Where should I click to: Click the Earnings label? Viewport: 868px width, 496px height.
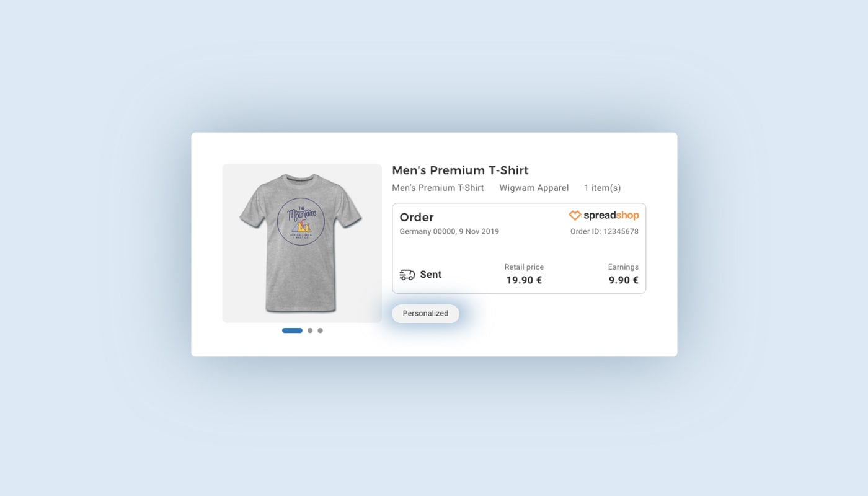[623, 267]
